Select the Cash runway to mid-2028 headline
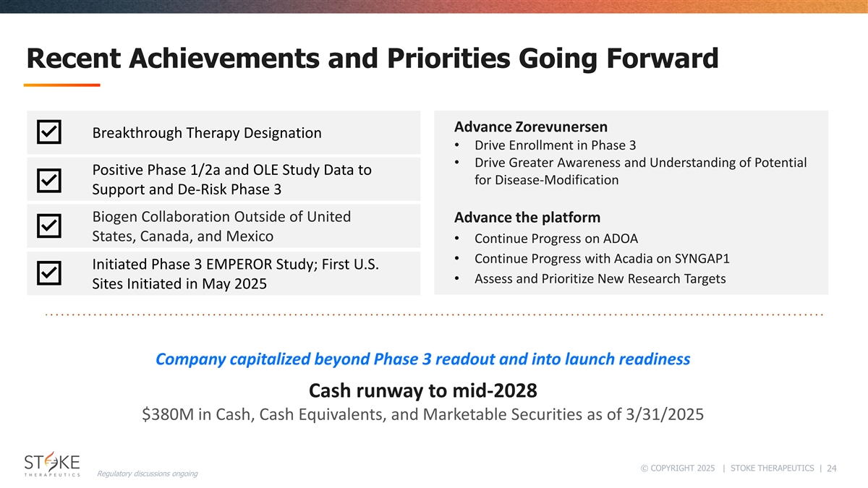868x488 pixels. pyautogui.click(x=422, y=391)
